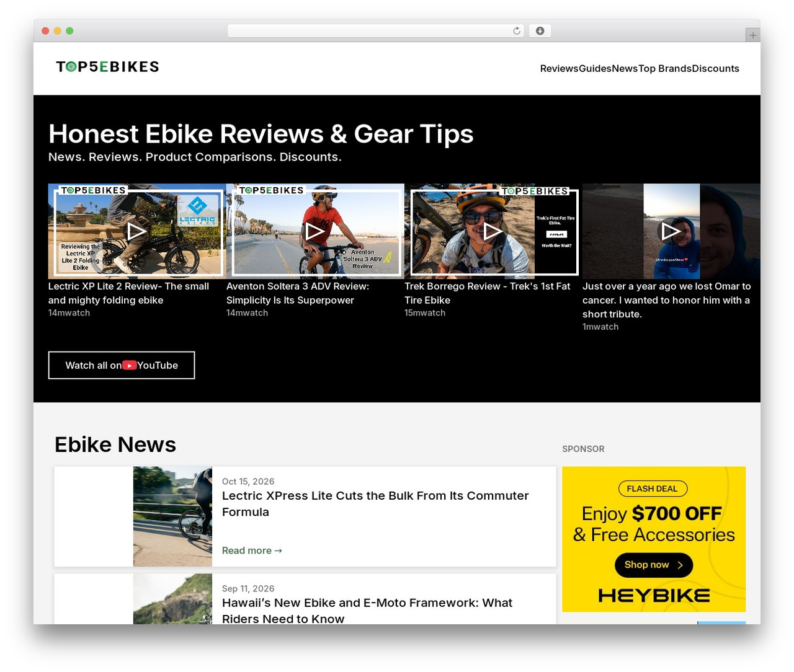Click the Sep 11, 2026 date
This screenshot has height=672, width=794.
(248, 589)
